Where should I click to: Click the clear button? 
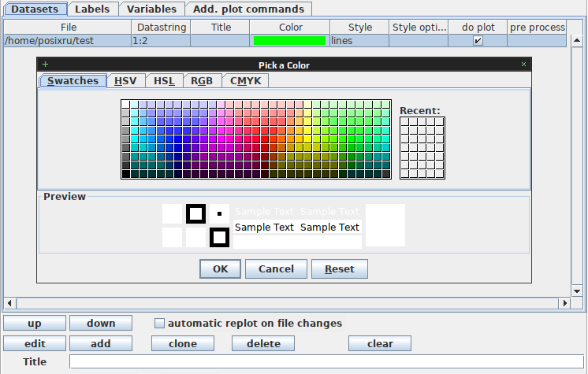380,343
